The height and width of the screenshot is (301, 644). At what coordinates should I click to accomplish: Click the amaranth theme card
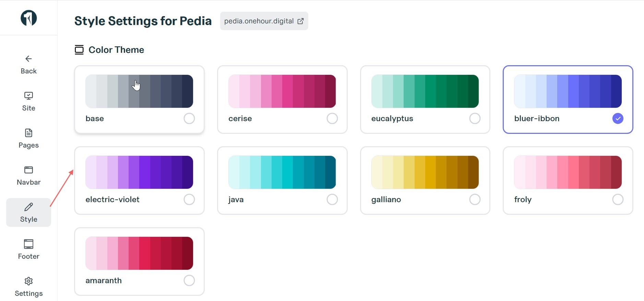click(x=139, y=262)
